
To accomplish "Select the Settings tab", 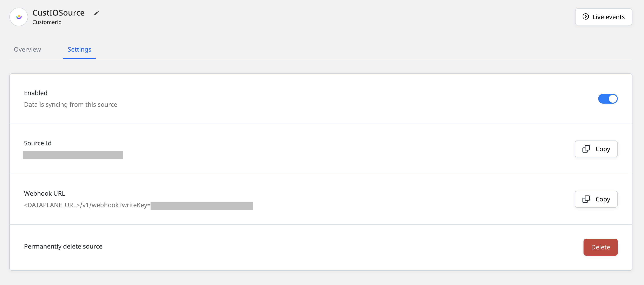I will (79, 50).
